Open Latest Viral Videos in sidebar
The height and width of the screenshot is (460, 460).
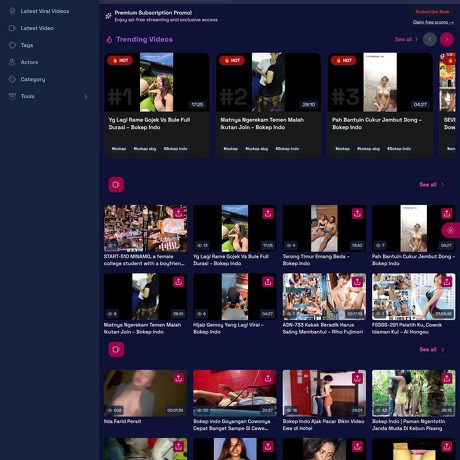(x=45, y=11)
